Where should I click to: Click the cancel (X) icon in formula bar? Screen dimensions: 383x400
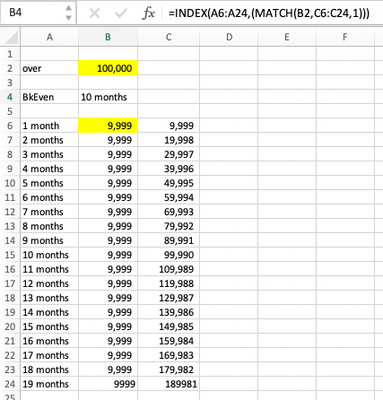(95, 13)
